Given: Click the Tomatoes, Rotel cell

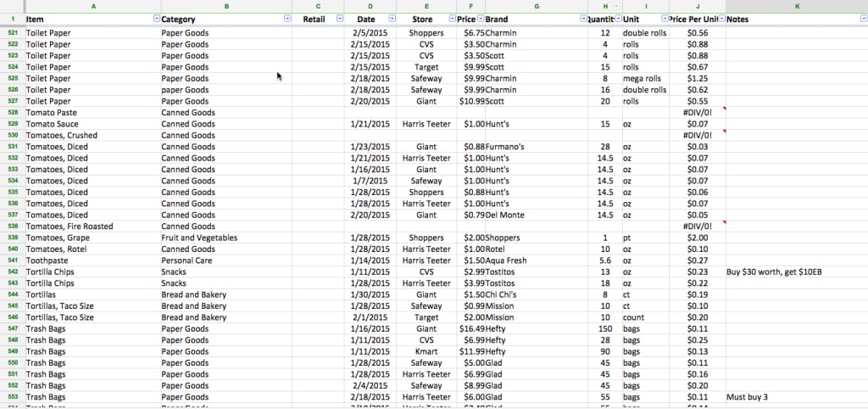Looking at the screenshot, I should [x=92, y=249].
